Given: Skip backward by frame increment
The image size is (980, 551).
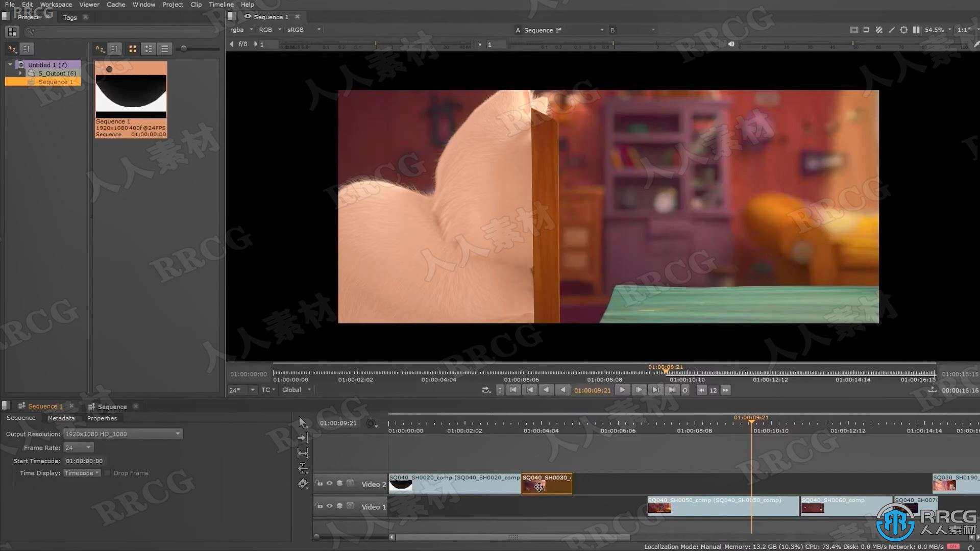Looking at the screenshot, I should click(702, 390).
